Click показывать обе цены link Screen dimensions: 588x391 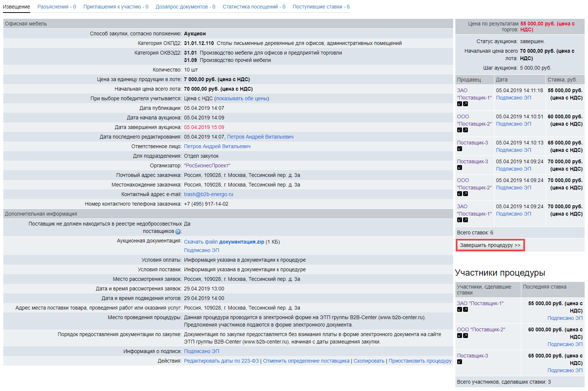pos(242,98)
